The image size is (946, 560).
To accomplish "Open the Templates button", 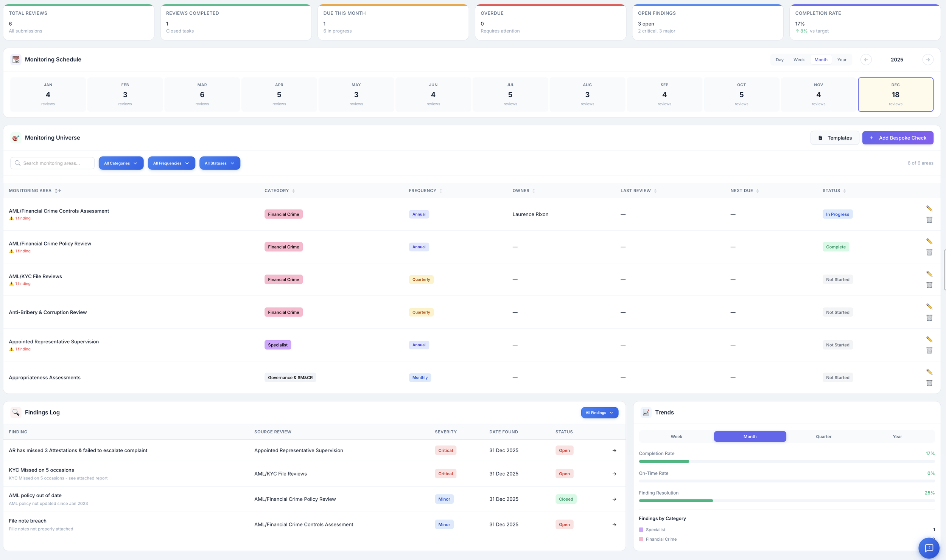I will point(834,138).
